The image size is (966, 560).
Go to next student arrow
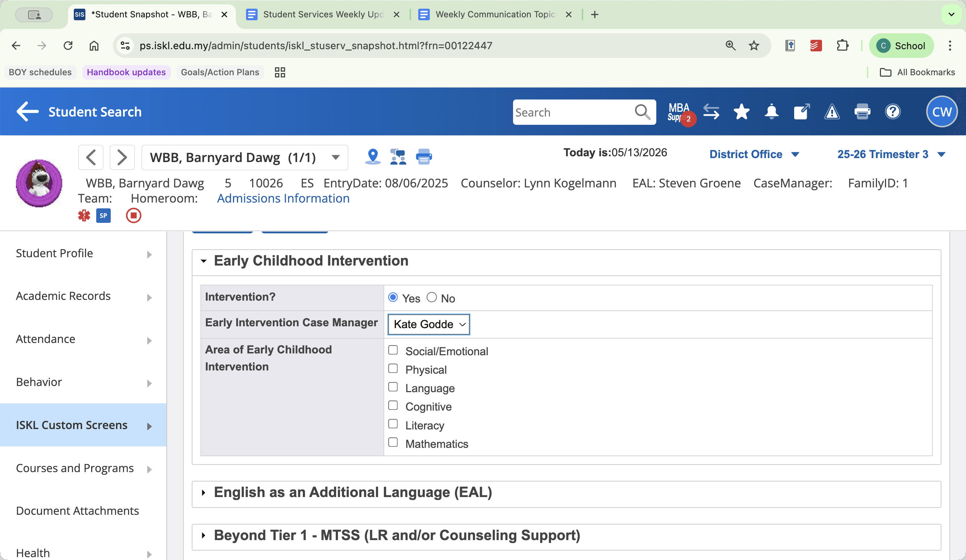click(122, 157)
